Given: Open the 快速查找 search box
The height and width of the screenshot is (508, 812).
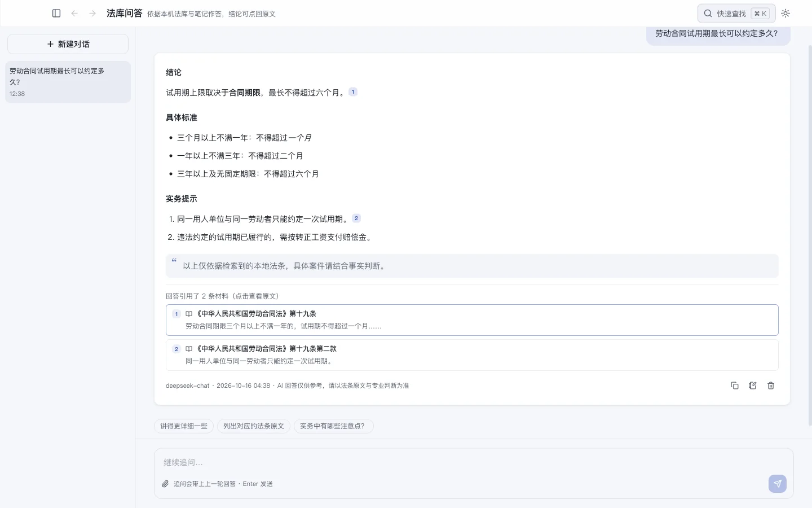Looking at the screenshot, I should (736, 14).
